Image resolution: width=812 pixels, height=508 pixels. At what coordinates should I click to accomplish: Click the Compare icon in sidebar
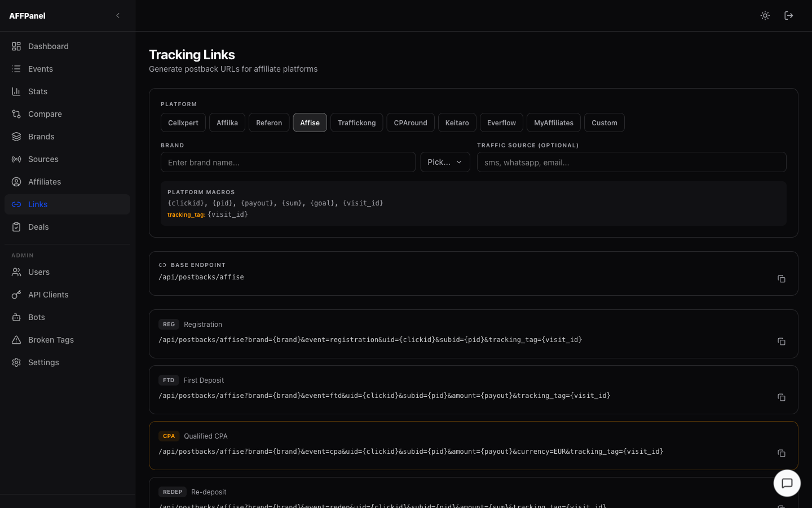16,114
